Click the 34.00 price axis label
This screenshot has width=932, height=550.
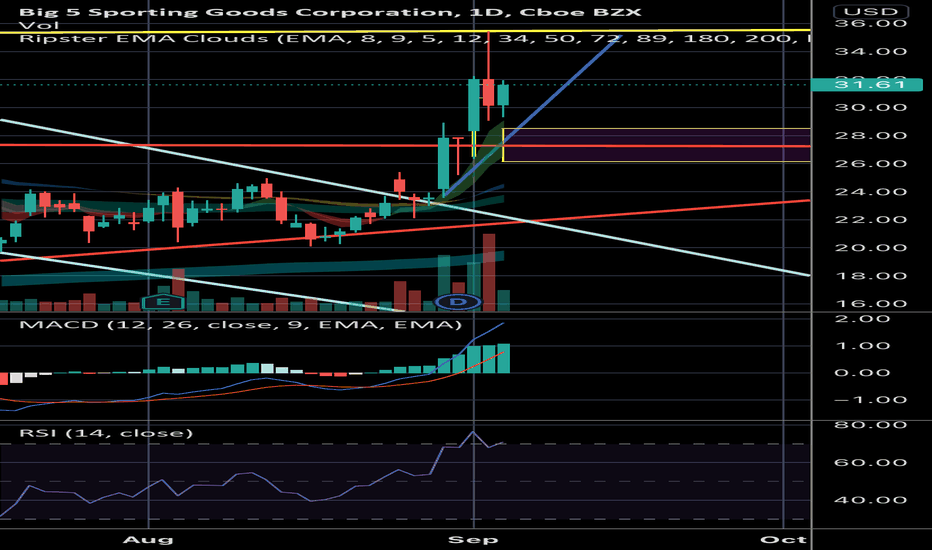871,51
